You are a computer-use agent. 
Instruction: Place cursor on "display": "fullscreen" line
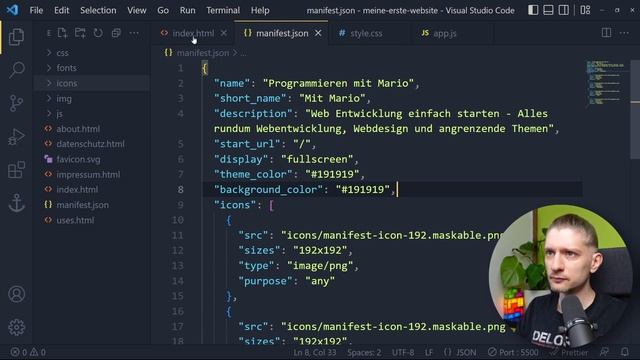[286, 159]
